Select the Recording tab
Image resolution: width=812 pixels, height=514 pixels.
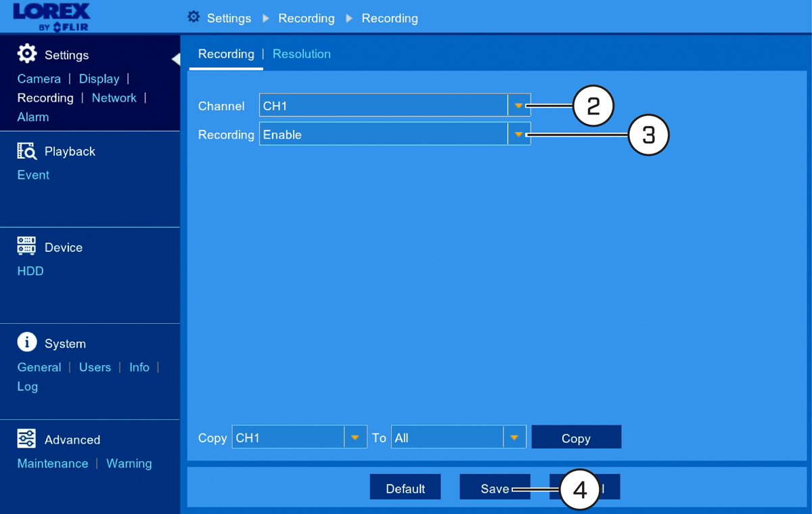(x=226, y=54)
